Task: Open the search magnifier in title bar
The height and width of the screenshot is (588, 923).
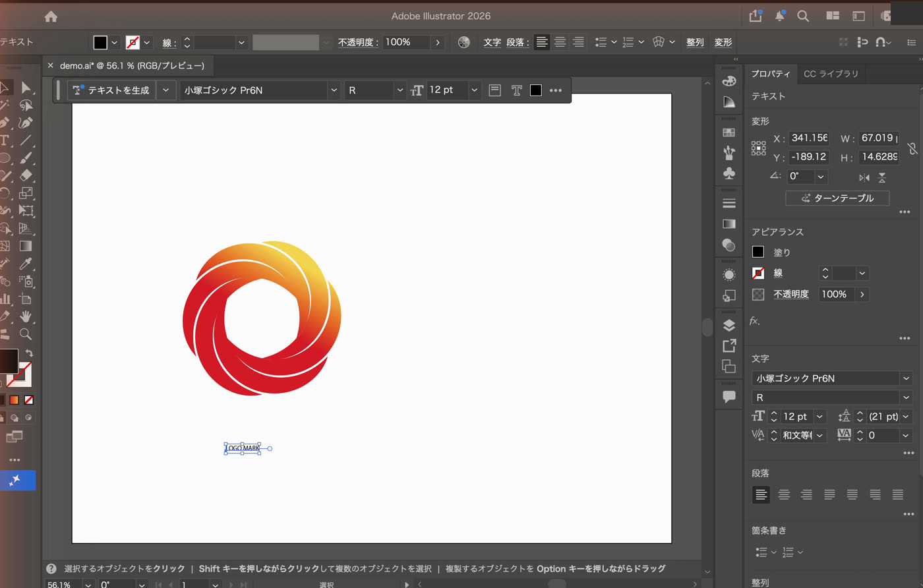Action: tap(803, 16)
